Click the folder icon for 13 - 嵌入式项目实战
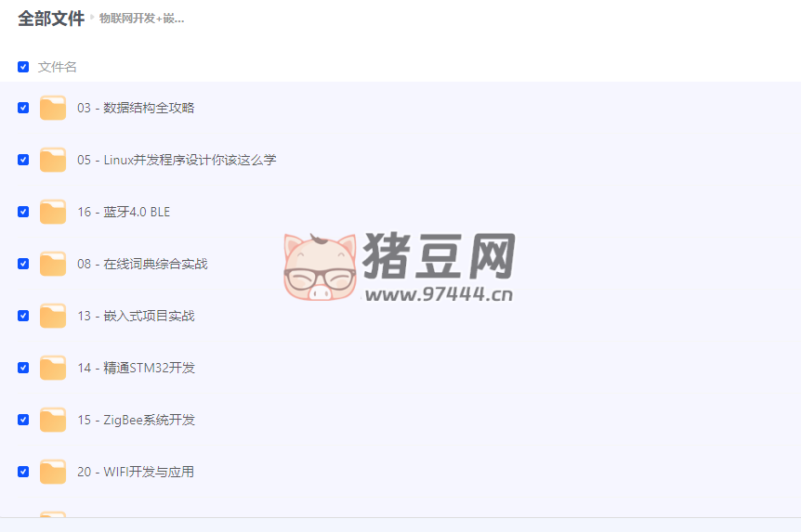Viewport: 801px width, 532px height. (53, 316)
